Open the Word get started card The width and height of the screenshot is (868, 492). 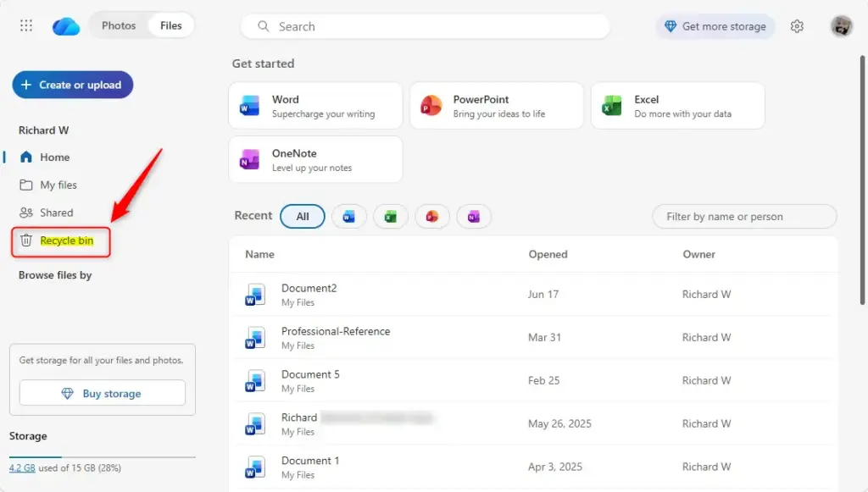pos(315,106)
